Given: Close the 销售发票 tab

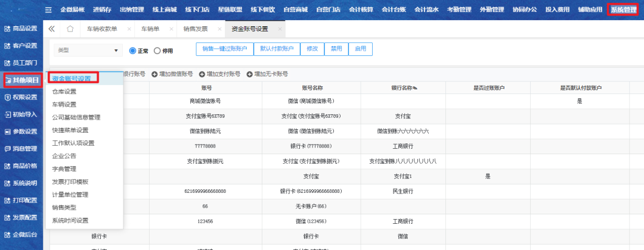Looking at the screenshot, I should pyautogui.click(x=220, y=29).
